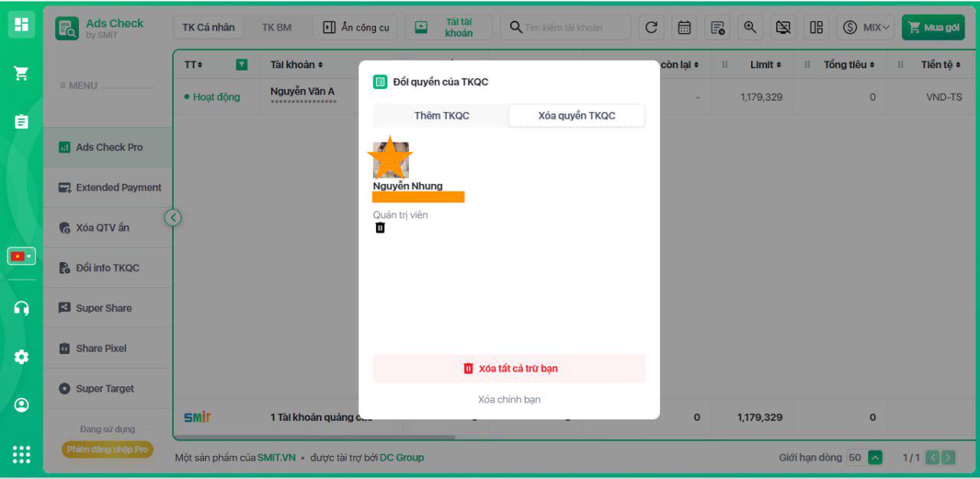Image resolution: width=980 pixels, height=479 pixels.
Task: Click the refresh icon in the toolbar
Action: [x=651, y=28]
